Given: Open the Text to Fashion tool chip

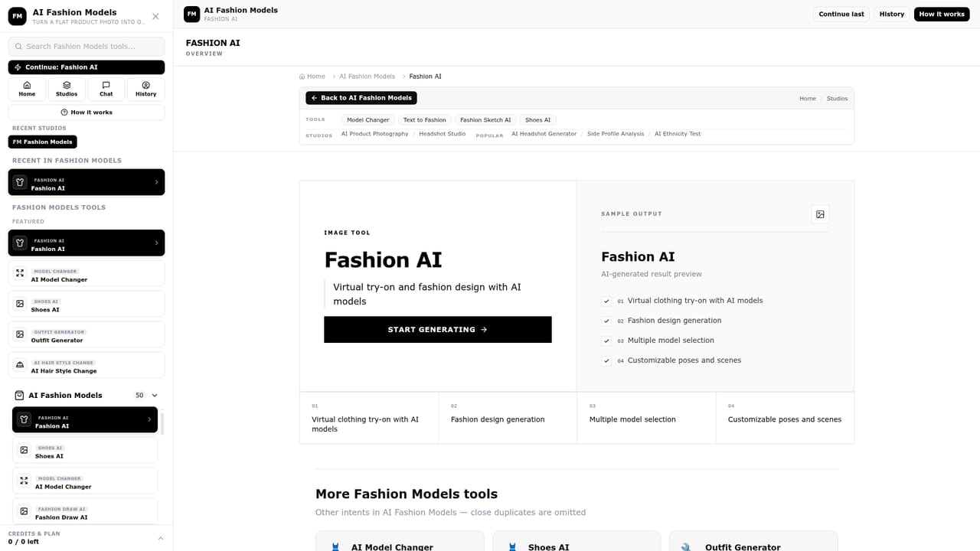Looking at the screenshot, I should tap(424, 119).
